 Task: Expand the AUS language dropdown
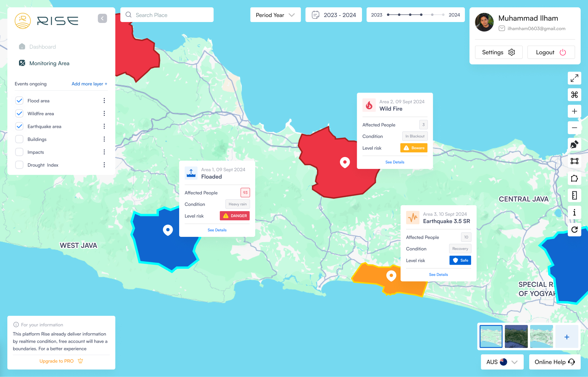(502, 362)
